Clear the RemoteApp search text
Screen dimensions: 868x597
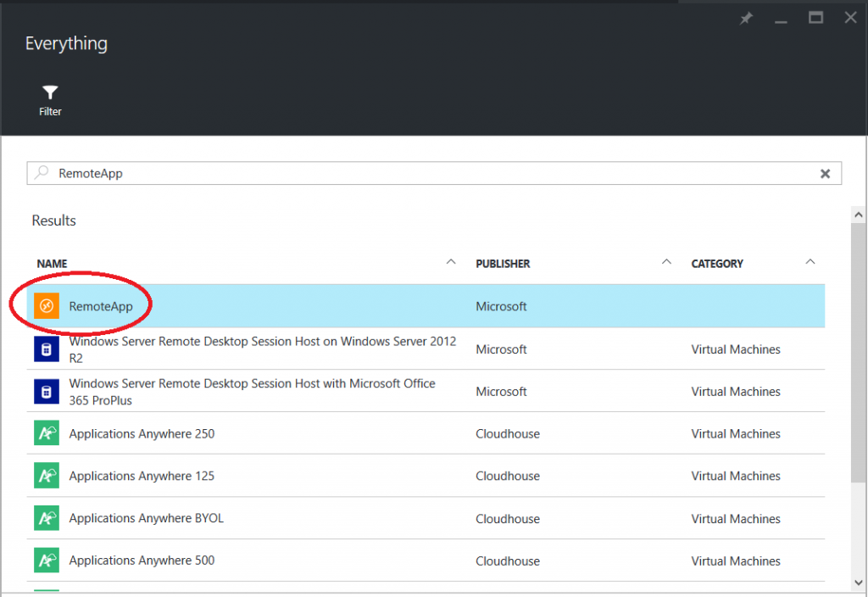(x=825, y=174)
